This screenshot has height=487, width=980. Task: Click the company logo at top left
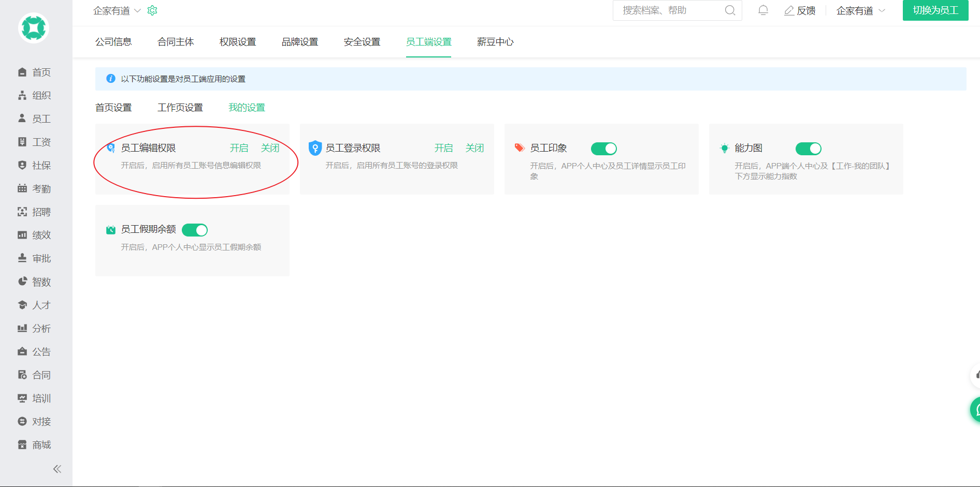pos(34,28)
